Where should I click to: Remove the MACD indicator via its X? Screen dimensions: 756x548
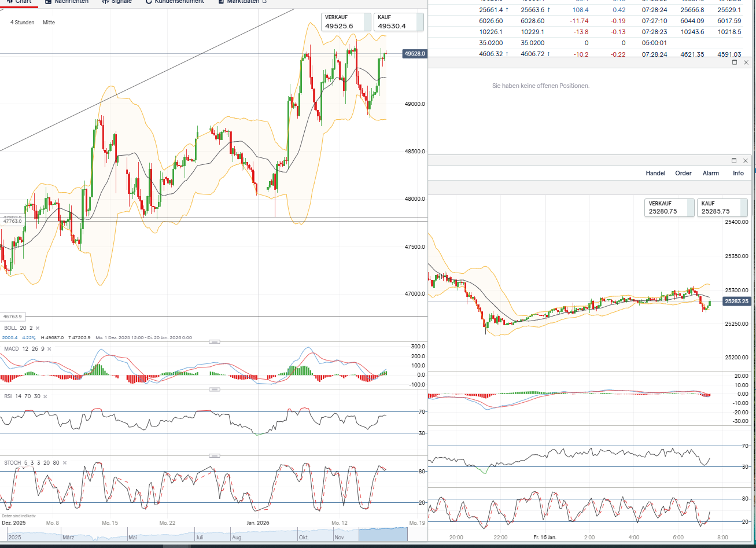click(x=49, y=349)
